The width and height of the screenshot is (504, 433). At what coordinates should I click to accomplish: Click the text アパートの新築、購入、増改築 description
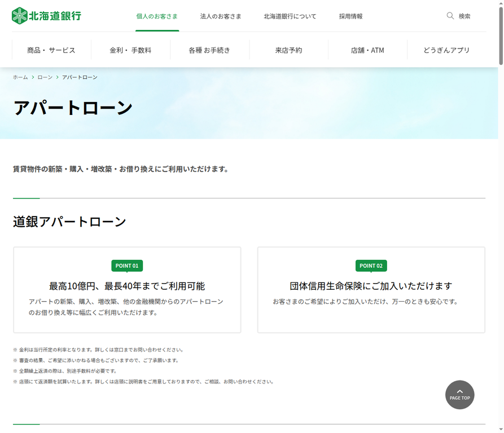tap(126, 307)
